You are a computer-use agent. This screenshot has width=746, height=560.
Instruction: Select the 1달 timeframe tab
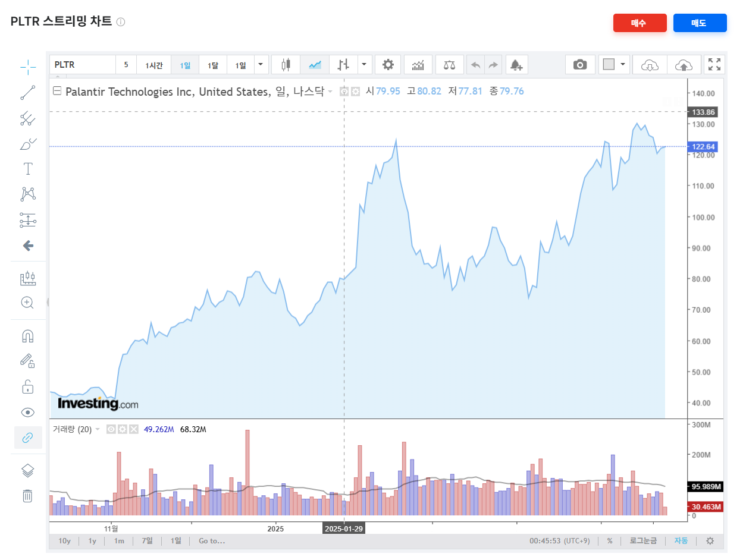pos(213,64)
